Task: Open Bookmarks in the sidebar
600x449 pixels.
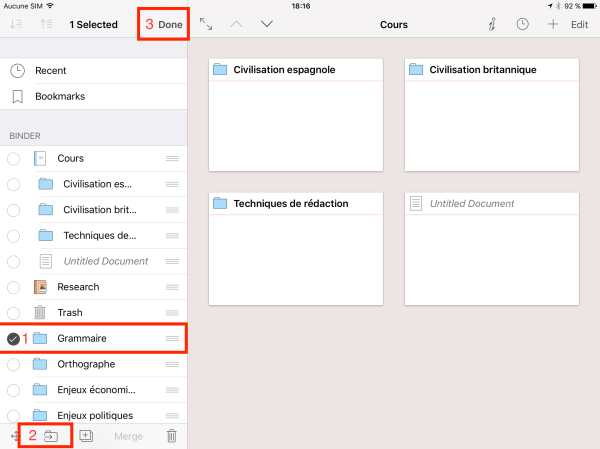Action: click(59, 97)
